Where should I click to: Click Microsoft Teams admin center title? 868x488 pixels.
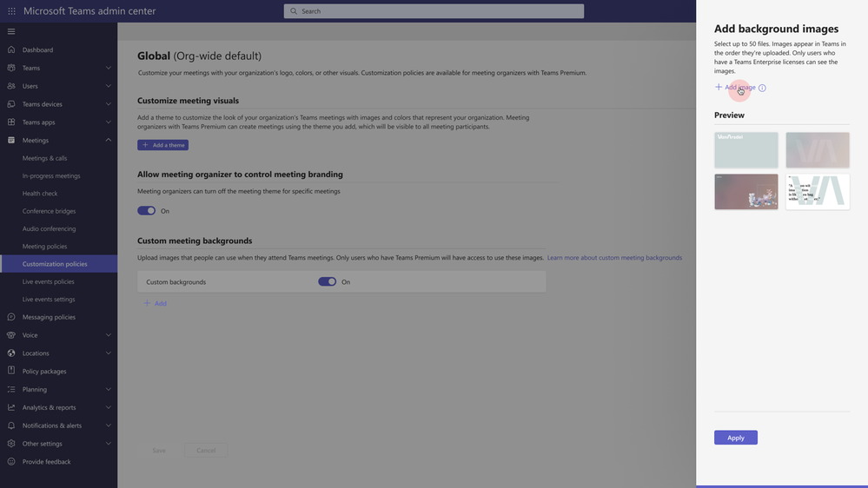click(89, 11)
